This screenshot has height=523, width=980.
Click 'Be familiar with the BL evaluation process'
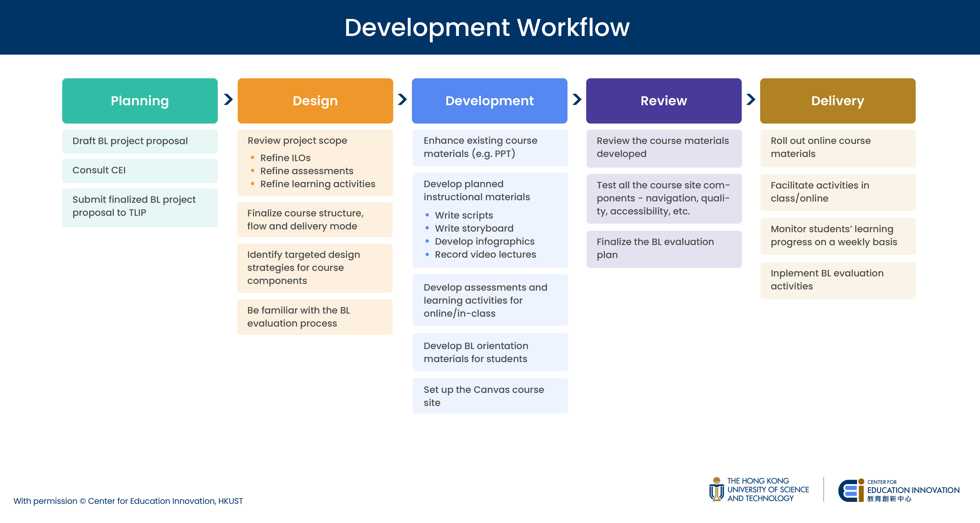point(315,317)
